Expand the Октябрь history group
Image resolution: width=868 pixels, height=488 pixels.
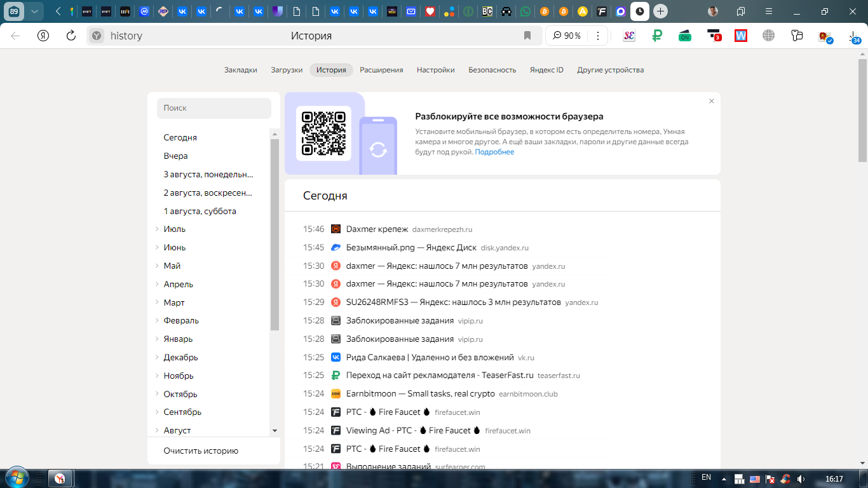pos(157,395)
